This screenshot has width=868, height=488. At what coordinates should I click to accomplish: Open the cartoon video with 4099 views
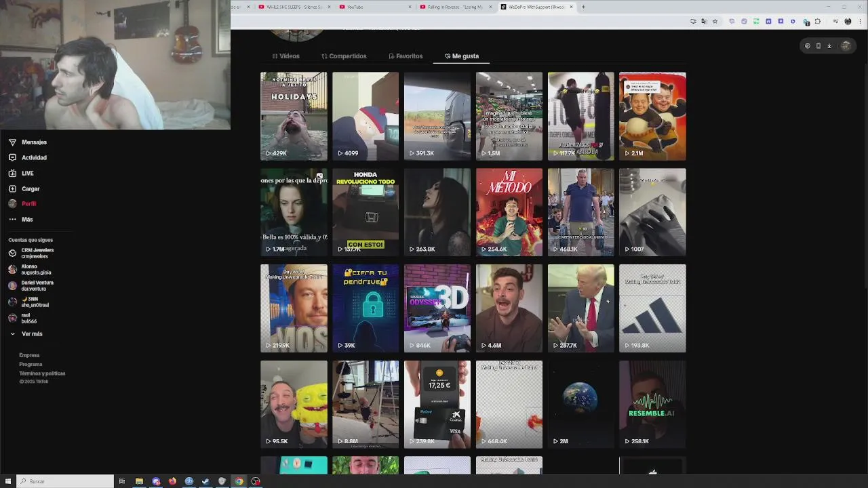point(366,116)
